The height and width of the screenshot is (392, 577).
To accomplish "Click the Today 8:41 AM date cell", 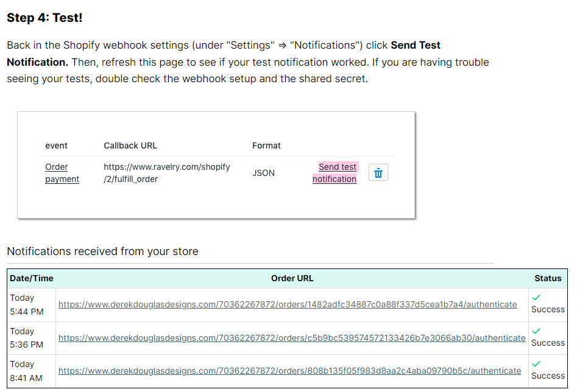I will 26,371.
